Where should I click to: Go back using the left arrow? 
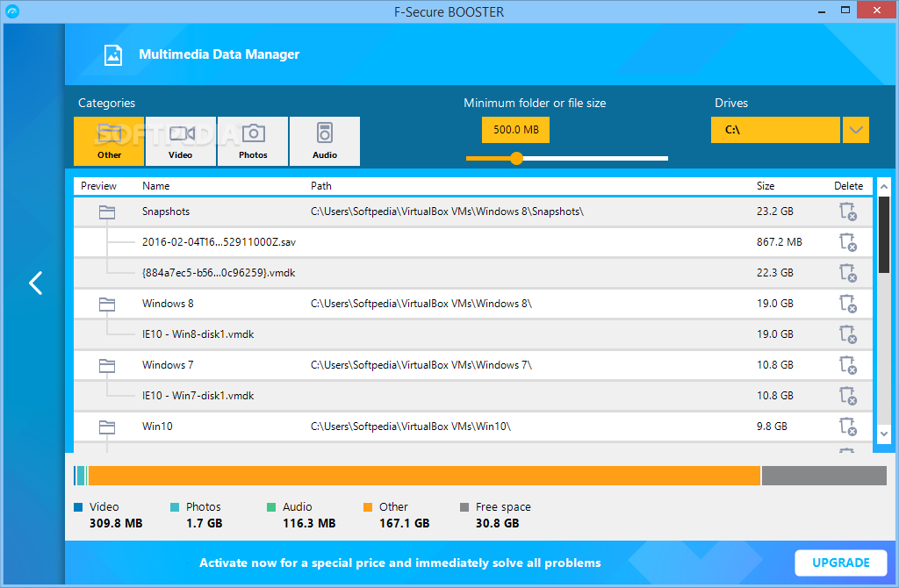coord(35,283)
